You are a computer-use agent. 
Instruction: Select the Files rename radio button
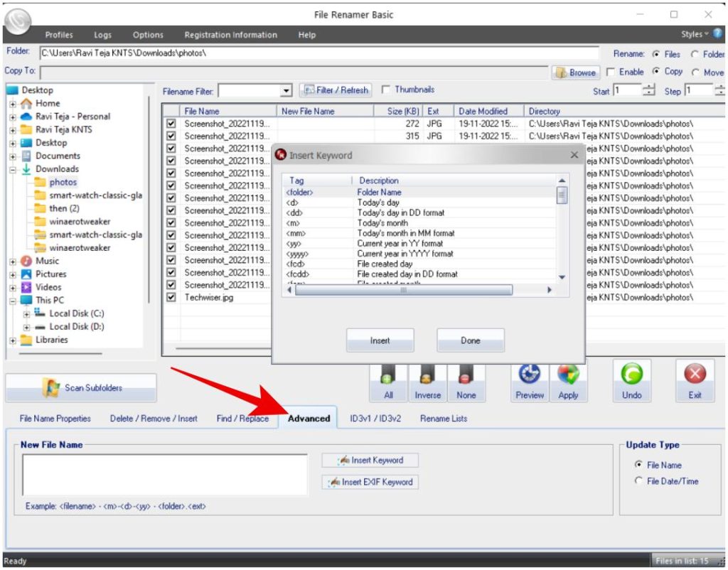point(656,54)
